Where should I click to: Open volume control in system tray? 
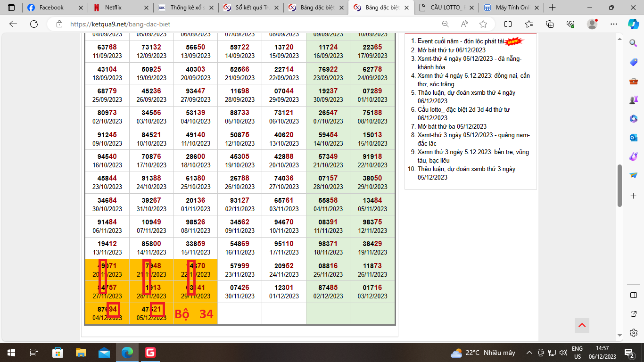[563, 353]
